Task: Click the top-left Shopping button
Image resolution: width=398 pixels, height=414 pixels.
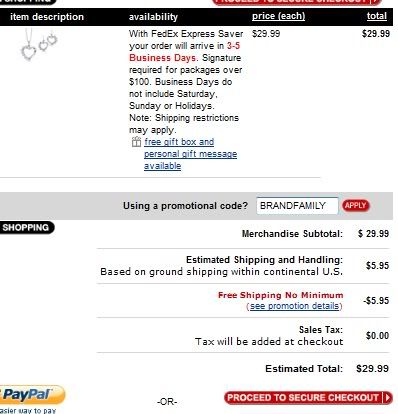Action: [x=27, y=1]
